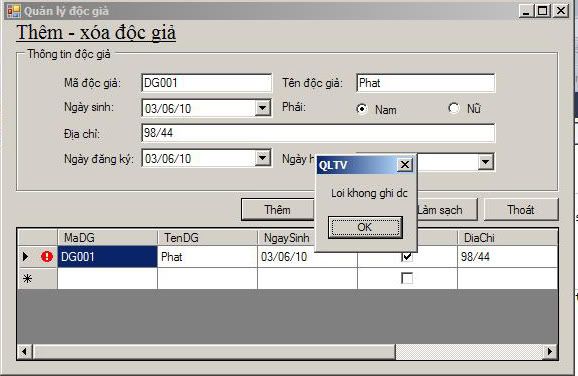Image resolution: width=578 pixels, height=376 pixels.
Task: Click the red error icon in DG001 row
Action: 47,256
